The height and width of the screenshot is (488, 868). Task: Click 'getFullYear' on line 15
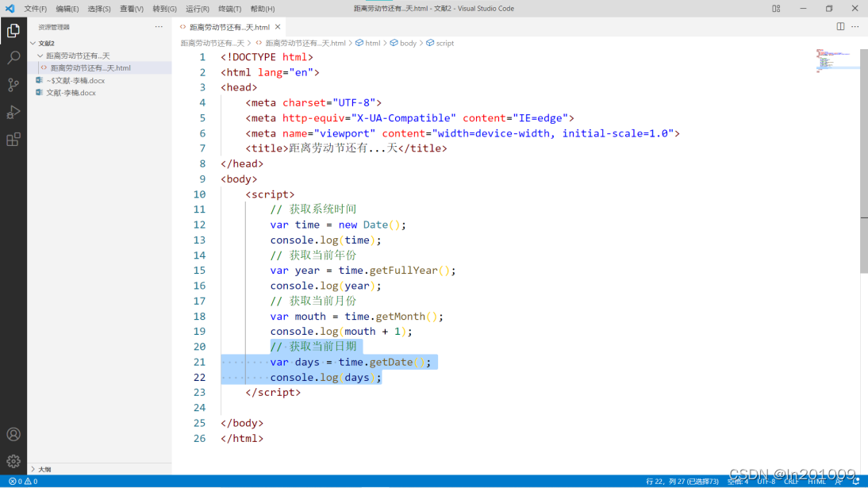click(x=404, y=271)
